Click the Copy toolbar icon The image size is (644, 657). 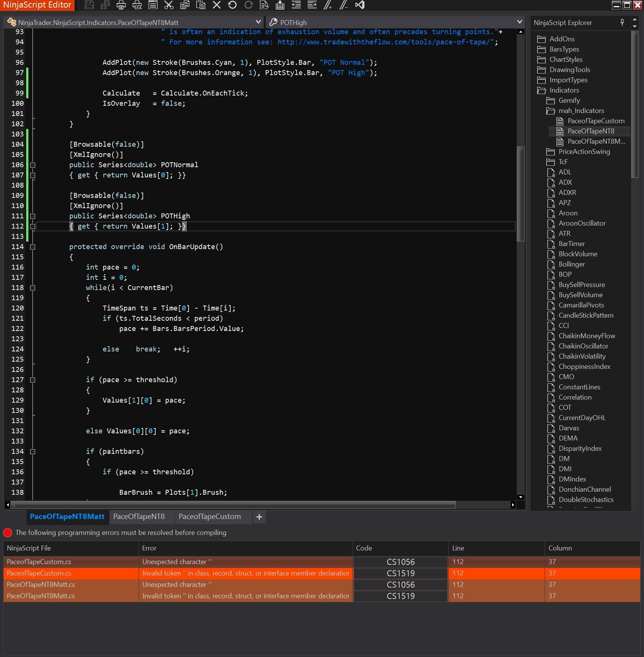click(x=185, y=5)
